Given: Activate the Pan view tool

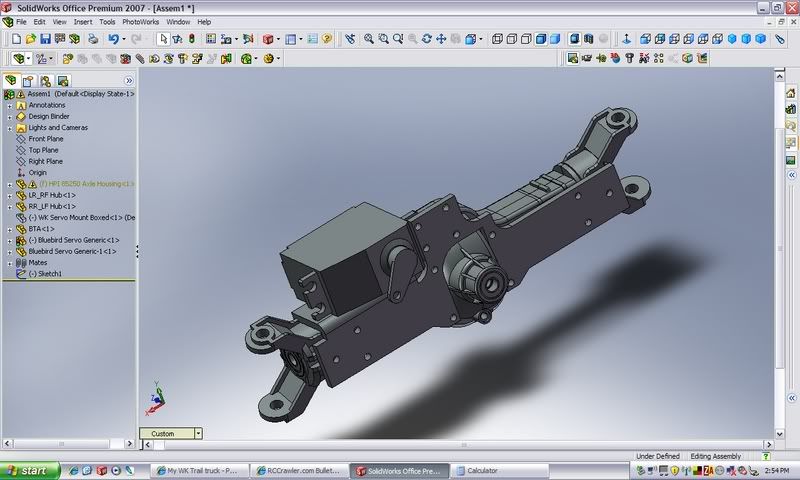Looking at the screenshot, I should [441, 39].
